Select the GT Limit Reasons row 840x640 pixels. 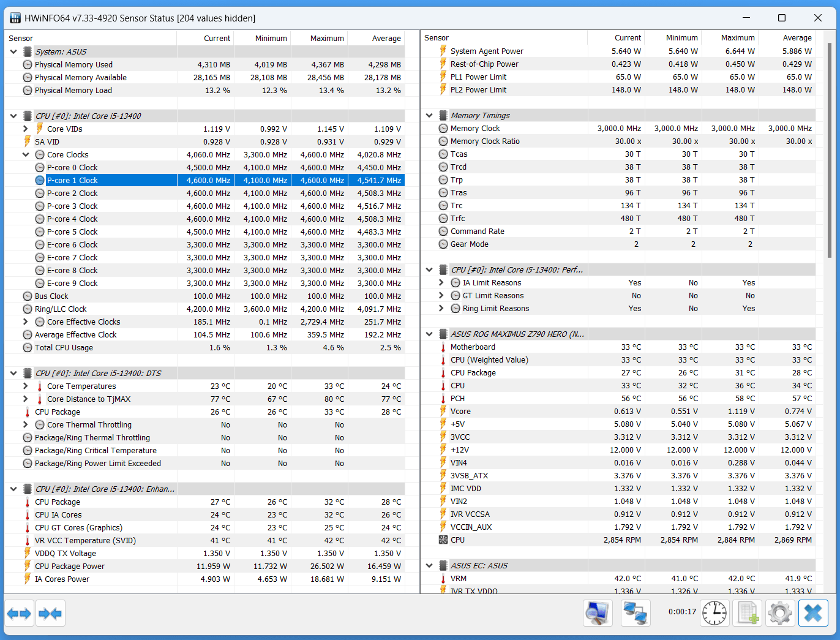click(x=618, y=295)
